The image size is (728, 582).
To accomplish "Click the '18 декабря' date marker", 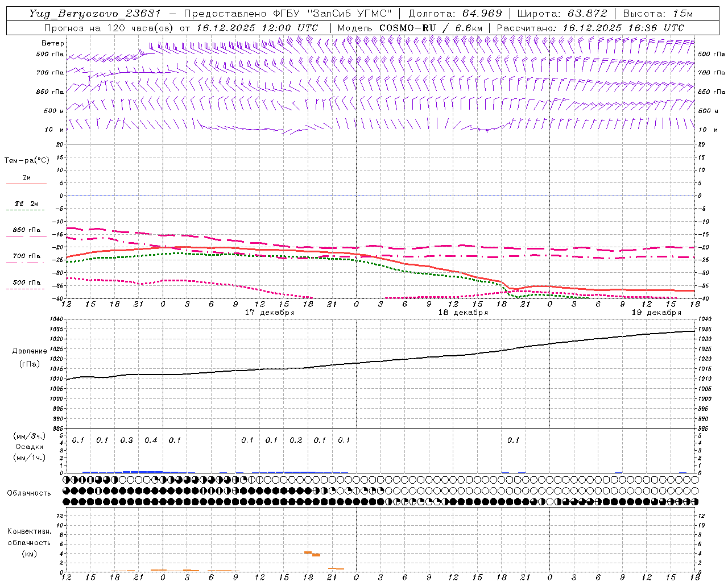I will point(462,313).
